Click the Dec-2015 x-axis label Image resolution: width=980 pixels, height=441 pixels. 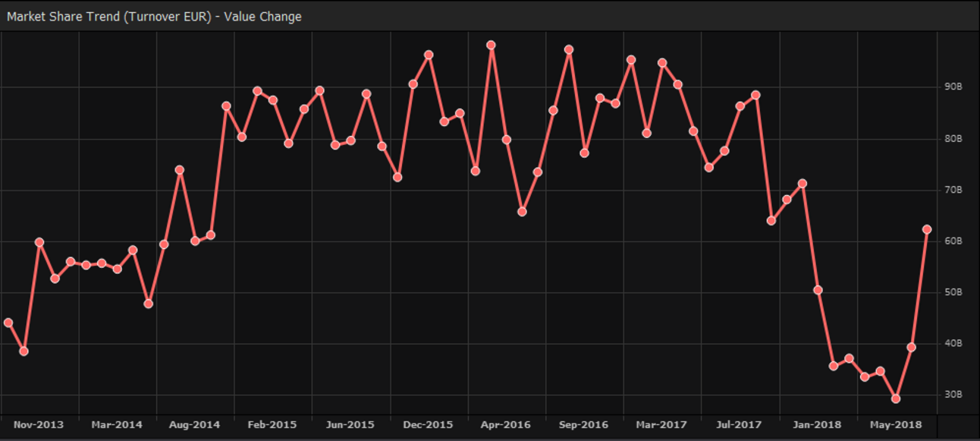tap(428, 425)
